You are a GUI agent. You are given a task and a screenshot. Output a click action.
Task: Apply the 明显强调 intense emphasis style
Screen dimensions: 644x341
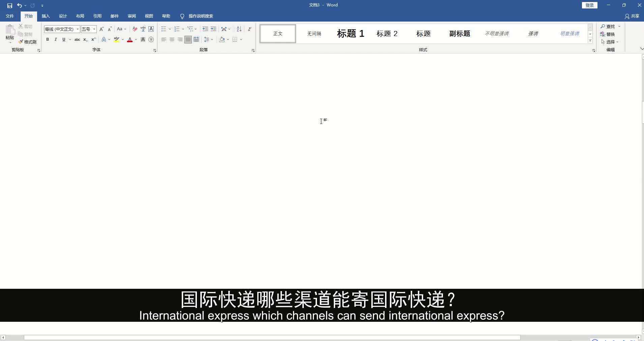click(569, 33)
